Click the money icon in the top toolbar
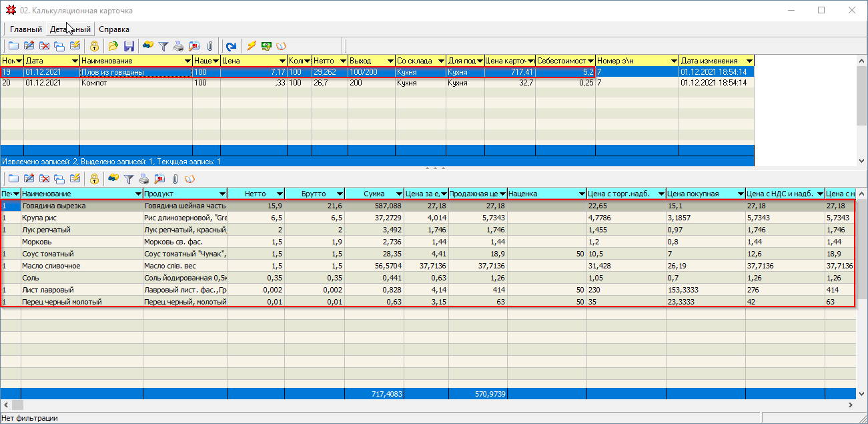This screenshot has height=424, width=868. (266, 46)
